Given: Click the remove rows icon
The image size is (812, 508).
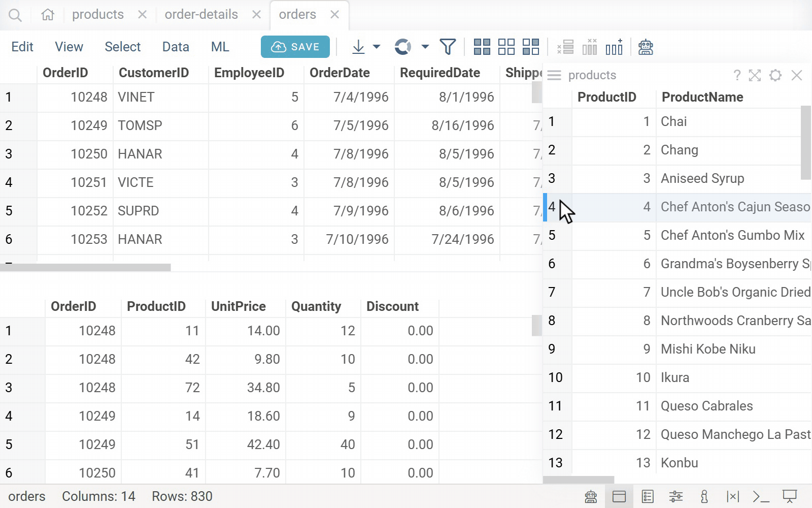Looking at the screenshot, I should (565, 47).
